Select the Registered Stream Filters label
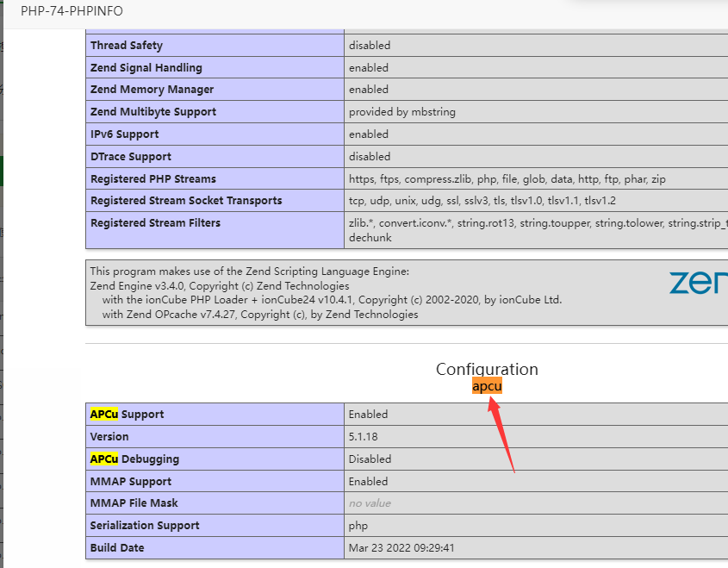 pos(156,223)
